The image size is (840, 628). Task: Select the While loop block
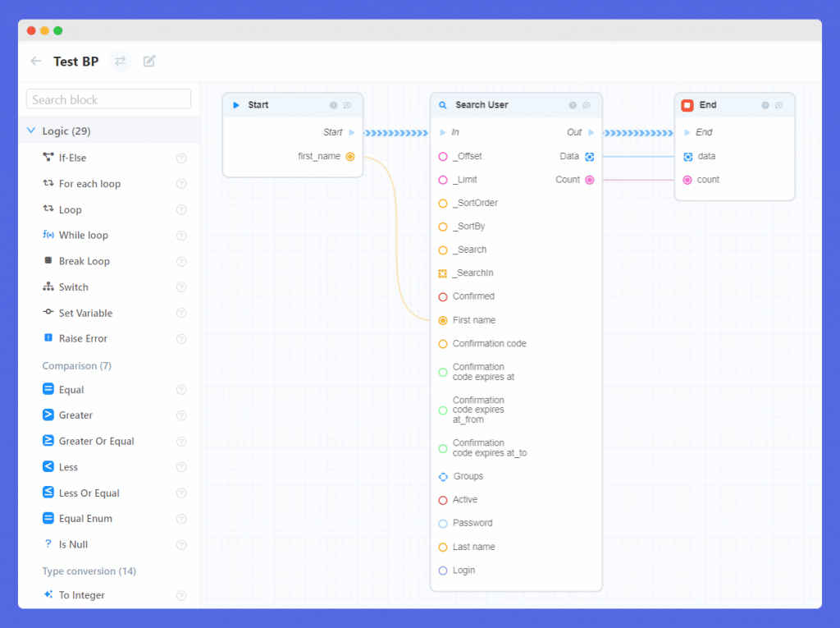tap(83, 235)
